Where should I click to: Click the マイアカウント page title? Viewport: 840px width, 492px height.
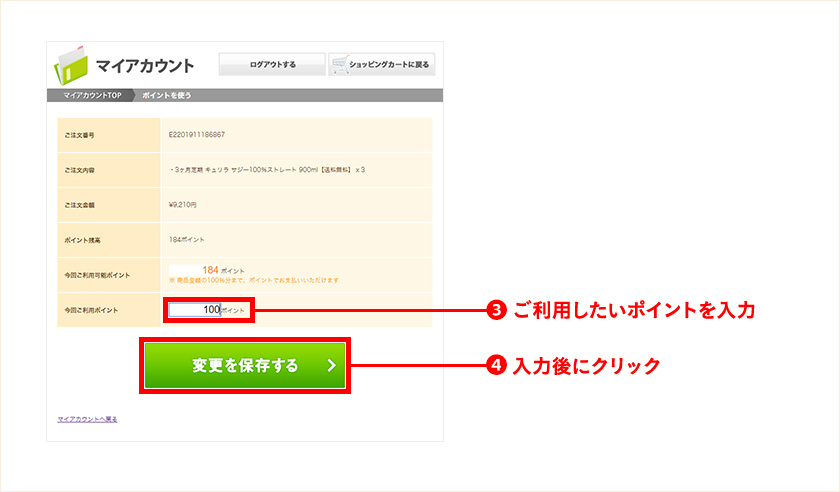click(145, 66)
